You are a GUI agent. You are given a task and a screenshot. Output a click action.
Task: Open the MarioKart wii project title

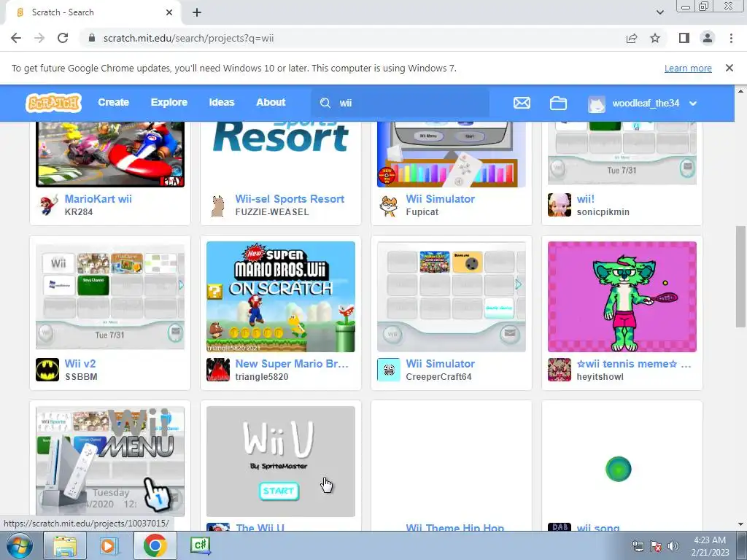tap(98, 198)
